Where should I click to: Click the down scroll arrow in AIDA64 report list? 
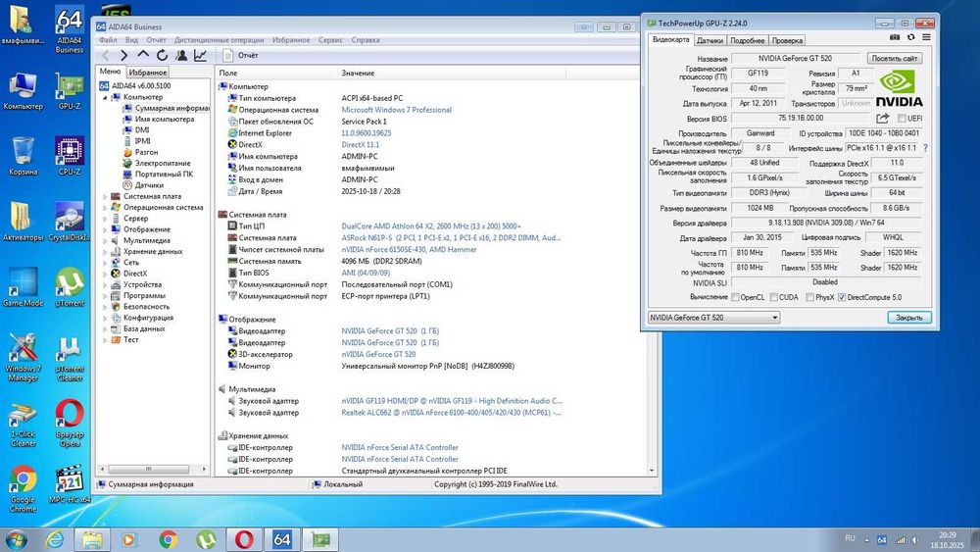(652, 471)
